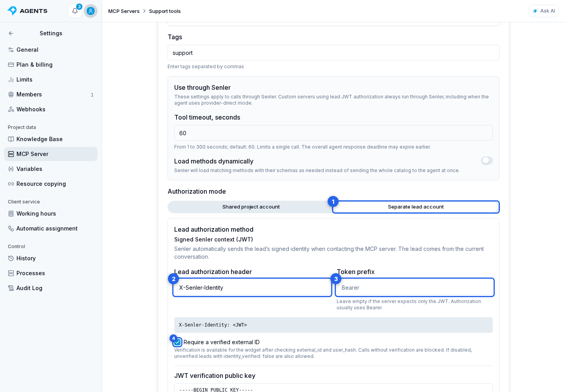The image size is (565, 392).
Task: Click the Variables icon
Action: point(11,169)
